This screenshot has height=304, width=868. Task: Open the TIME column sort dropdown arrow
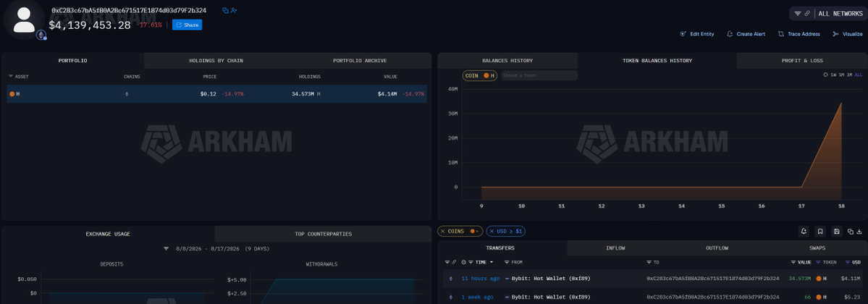pyautogui.click(x=492, y=262)
